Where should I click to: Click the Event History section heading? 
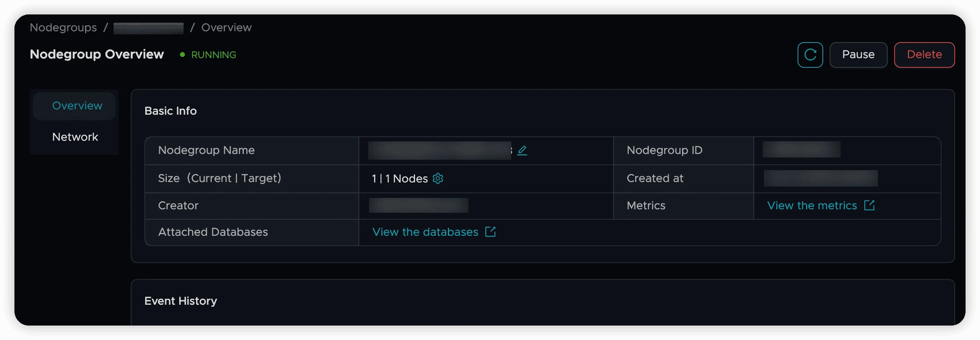click(180, 301)
